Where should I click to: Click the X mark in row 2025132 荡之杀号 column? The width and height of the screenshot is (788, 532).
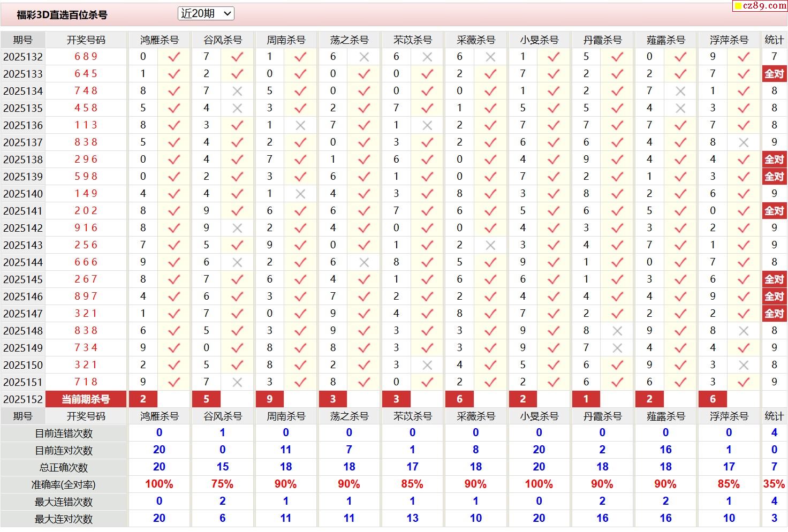point(364,56)
